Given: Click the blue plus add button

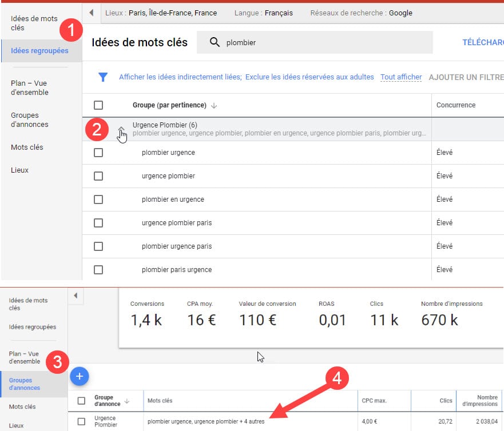Looking at the screenshot, I should [x=80, y=376].
